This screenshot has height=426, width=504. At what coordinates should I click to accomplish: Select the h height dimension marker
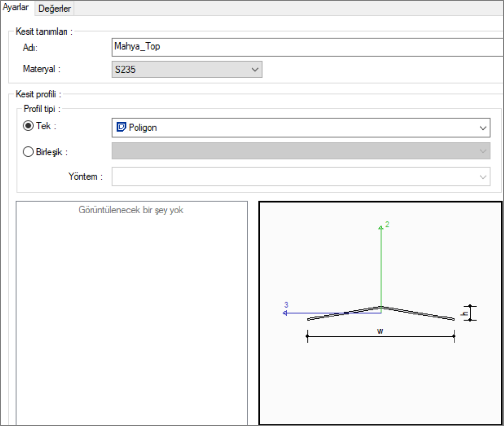pos(465,314)
